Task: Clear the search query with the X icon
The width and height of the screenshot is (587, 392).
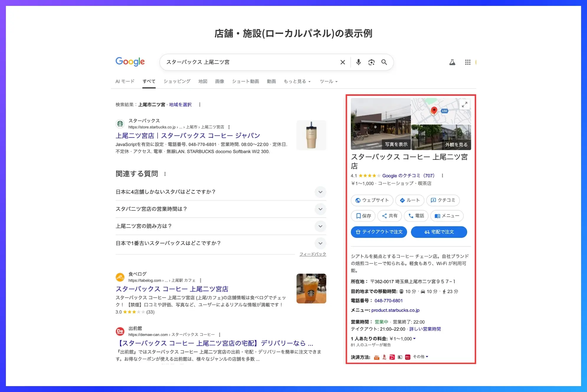Action: pyautogui.click(x=342, y=62)
